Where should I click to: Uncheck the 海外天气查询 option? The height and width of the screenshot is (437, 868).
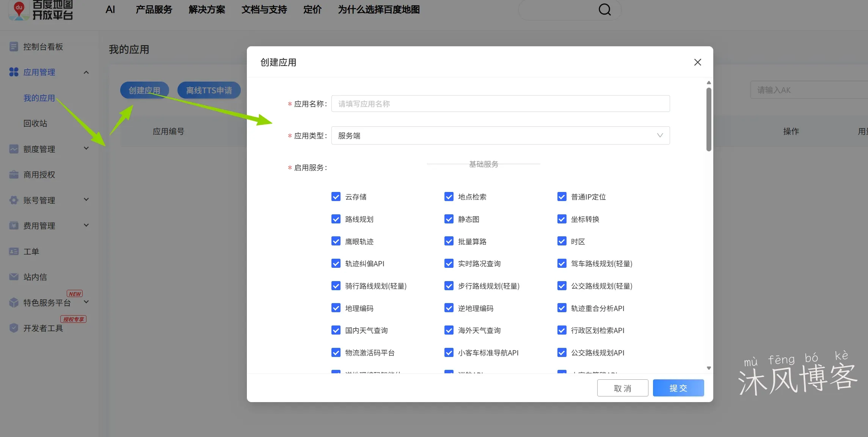click(x=449, y=330)
